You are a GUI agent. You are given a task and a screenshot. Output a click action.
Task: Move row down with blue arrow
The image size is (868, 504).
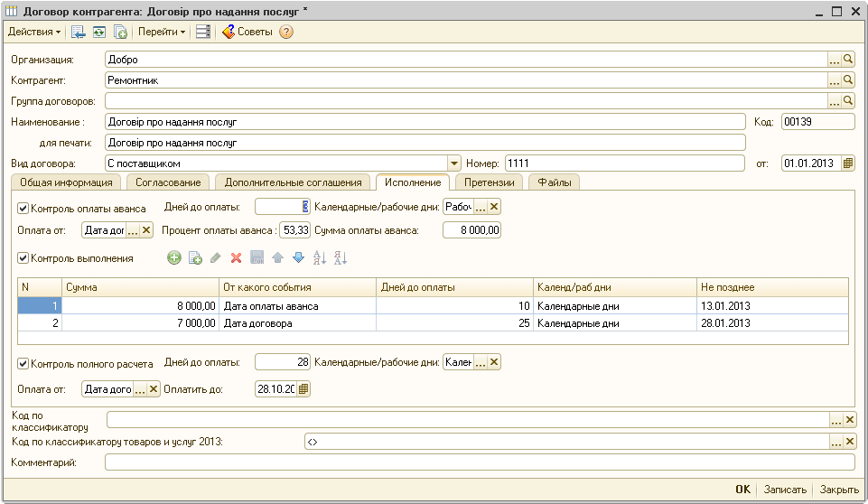tap(298, 258)
